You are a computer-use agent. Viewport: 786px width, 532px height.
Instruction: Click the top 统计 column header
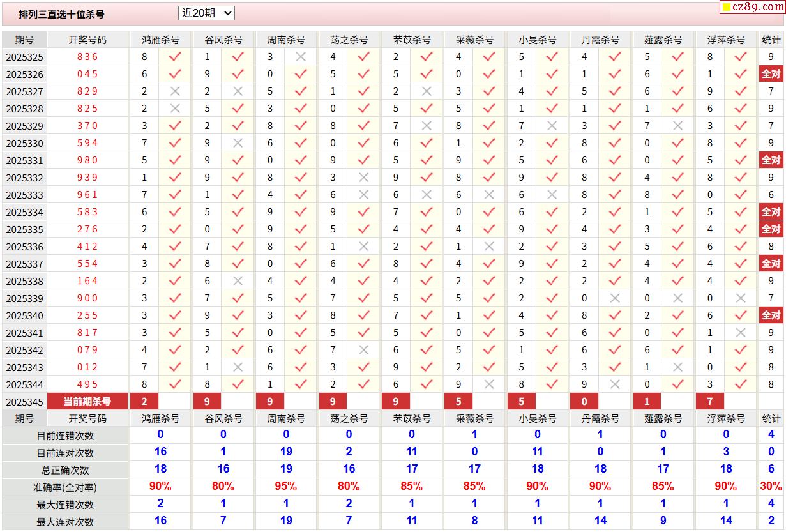[x=771, y=40]
